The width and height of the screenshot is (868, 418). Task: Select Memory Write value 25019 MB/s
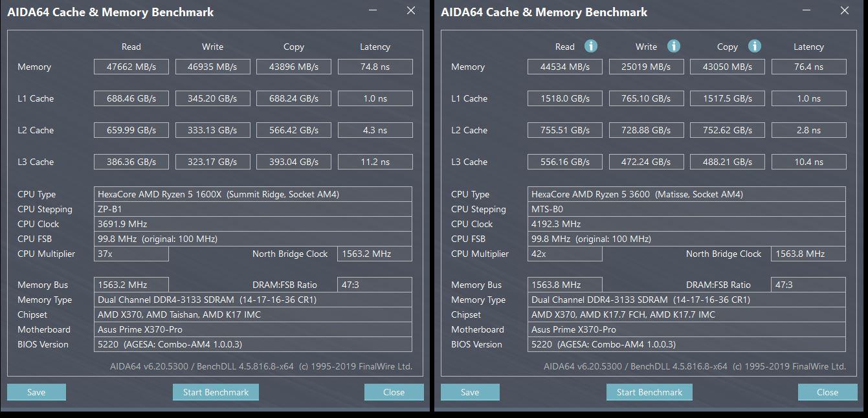pos(646,67)
